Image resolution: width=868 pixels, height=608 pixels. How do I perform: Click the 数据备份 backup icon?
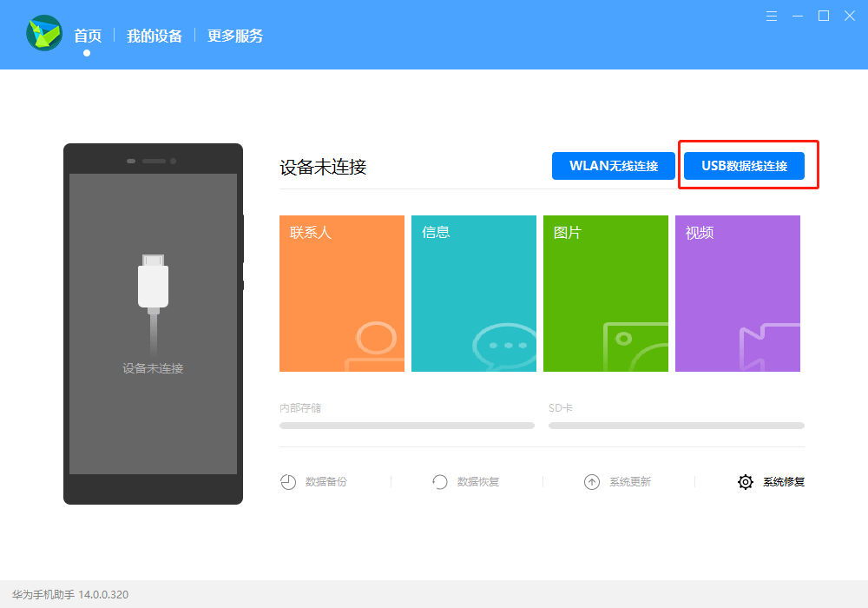(x=288, y=482)
